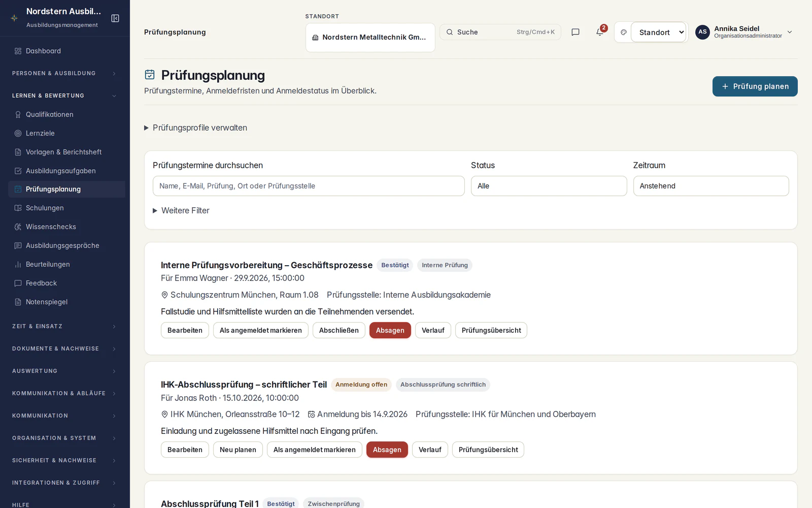Click location pin icon at Schulungszentrum München
Viewport: 812px width, 508px height.
[x=164, y=295]
